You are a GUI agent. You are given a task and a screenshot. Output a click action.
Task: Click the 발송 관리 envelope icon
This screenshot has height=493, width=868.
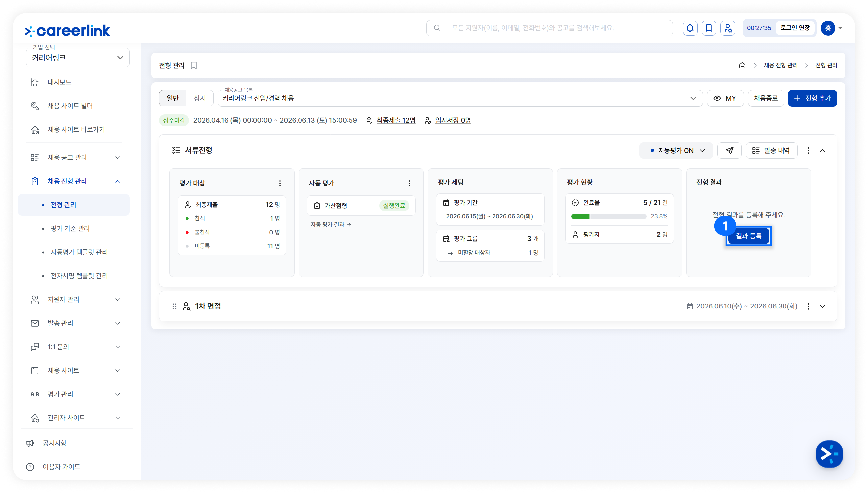click(35, 323)
